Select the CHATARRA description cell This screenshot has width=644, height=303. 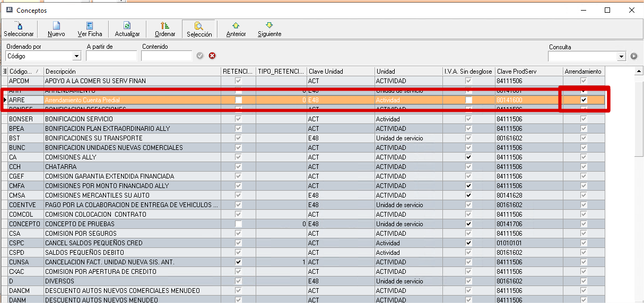tap(132, 166)
